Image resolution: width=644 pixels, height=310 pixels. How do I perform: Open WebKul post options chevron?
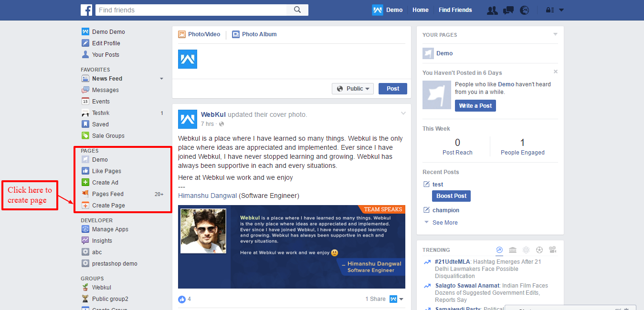[403, 114]
